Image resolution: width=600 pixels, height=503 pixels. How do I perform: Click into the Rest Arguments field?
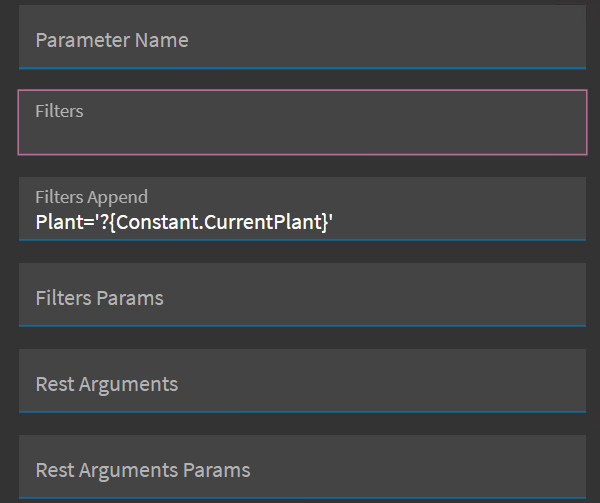300,383
